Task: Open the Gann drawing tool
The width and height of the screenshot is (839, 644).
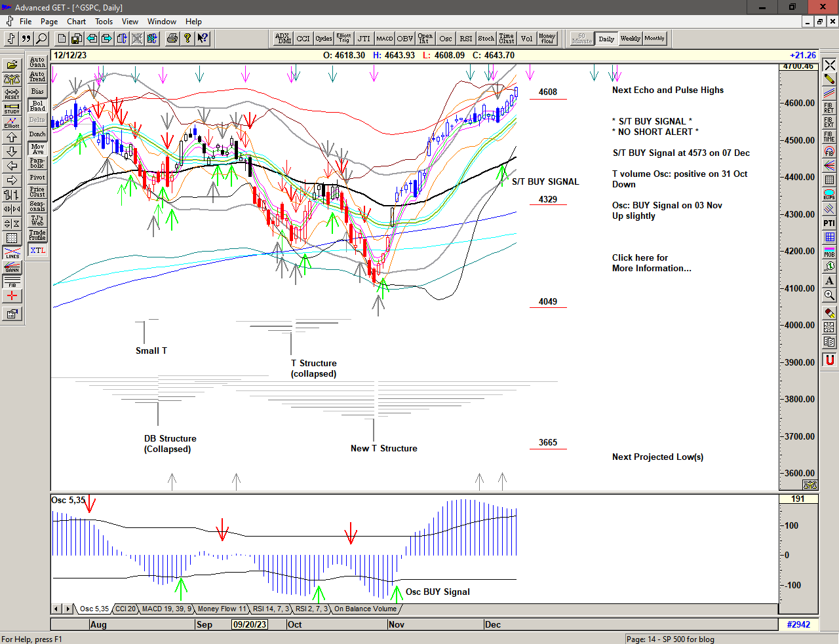Action: pos(12,267)
